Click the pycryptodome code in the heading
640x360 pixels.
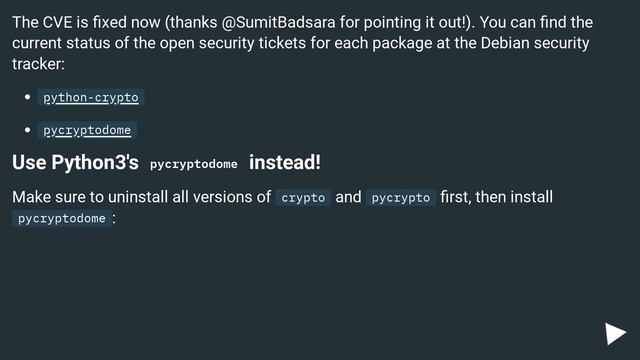click(x=193, y=164)
